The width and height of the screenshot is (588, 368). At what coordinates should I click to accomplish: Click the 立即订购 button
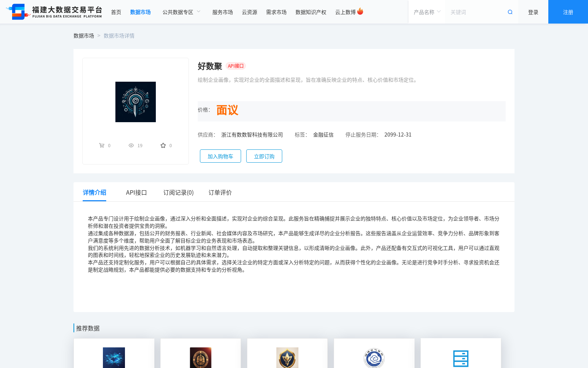(264, 156)
